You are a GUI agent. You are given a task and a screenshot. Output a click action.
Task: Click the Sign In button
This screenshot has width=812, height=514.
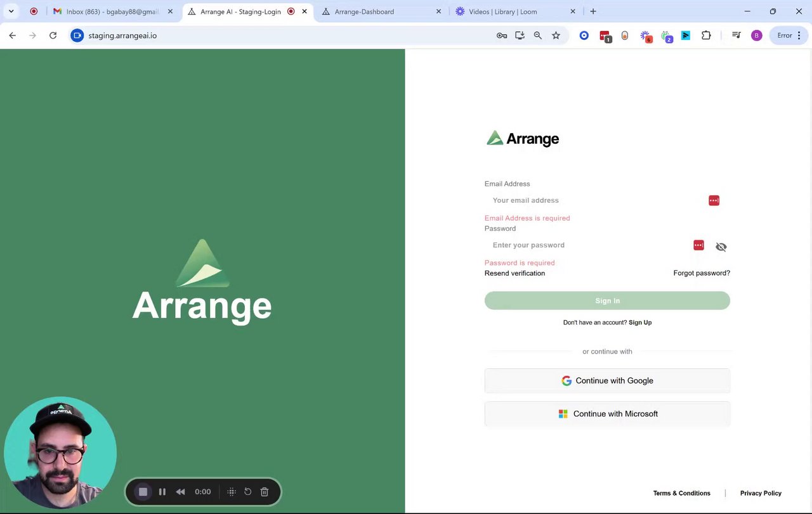(607, 300)
